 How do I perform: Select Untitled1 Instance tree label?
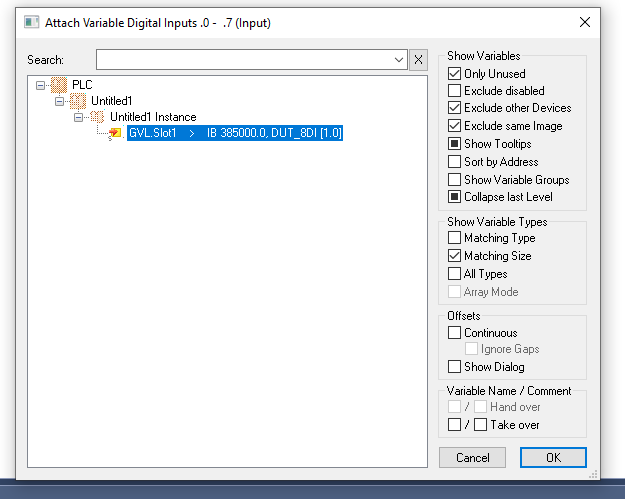tap(153, 117)
